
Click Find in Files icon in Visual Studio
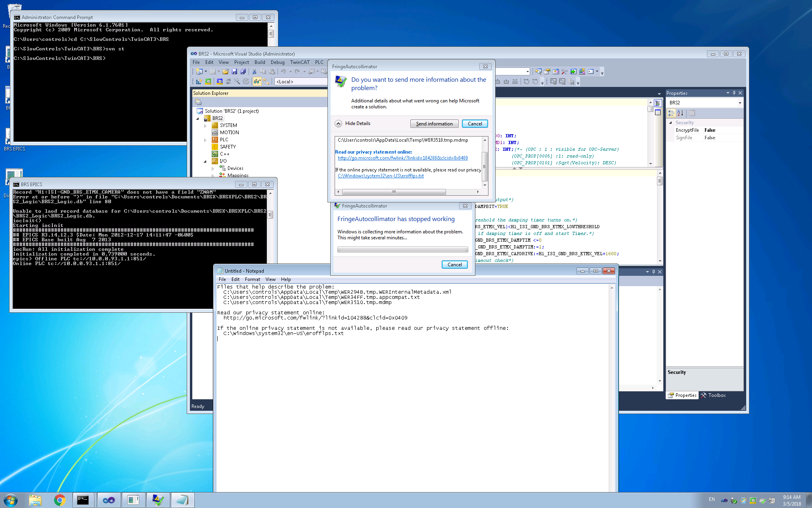pyautogui.click(x=538, y=71)
